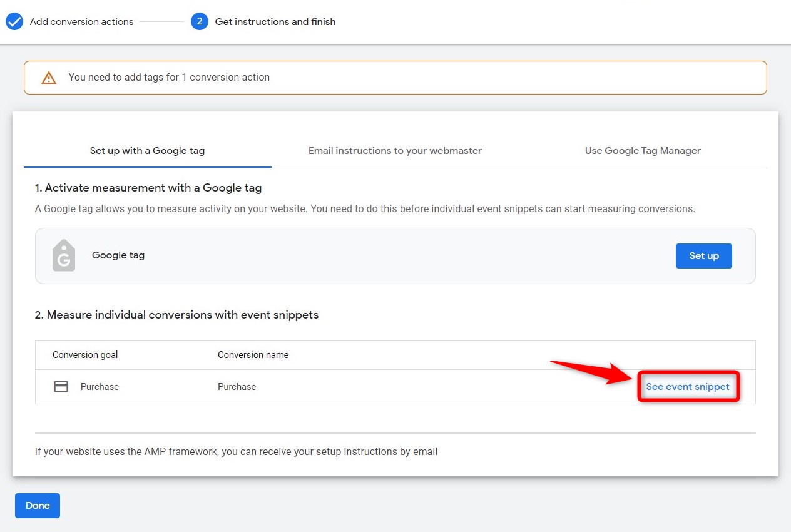Click the 'You need to add tags' warning text
This screenshot has height=532, width=791.
pos(169,78)
